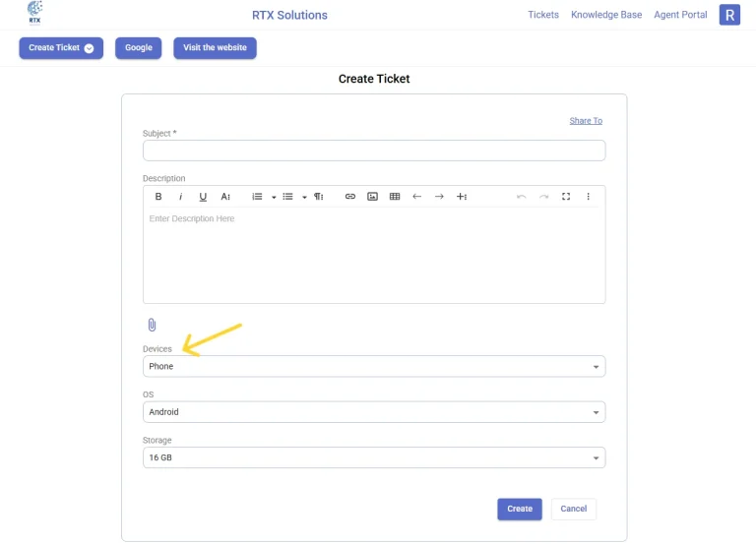This screenshot has height=544, width=756.
Task: Go to the Tickets page
Action: (x=543, y=15)
